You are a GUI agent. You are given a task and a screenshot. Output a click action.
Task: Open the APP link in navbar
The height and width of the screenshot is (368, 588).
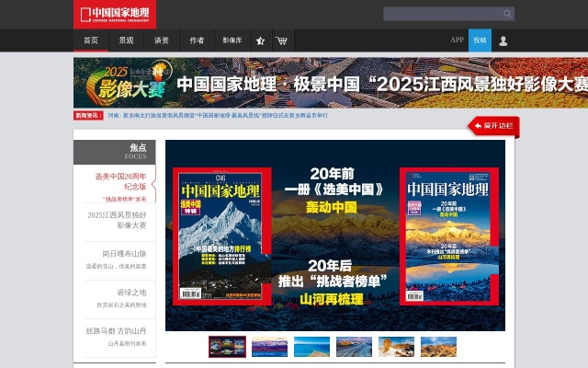(457, 40)
